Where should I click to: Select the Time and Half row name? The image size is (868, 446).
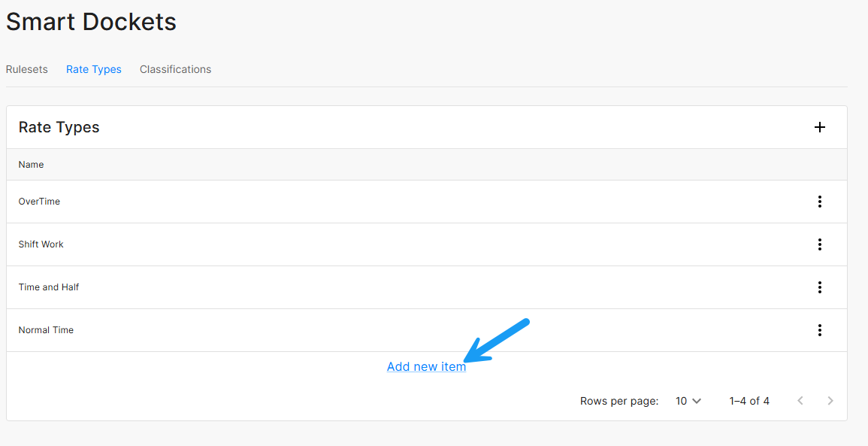click(49, 287)
